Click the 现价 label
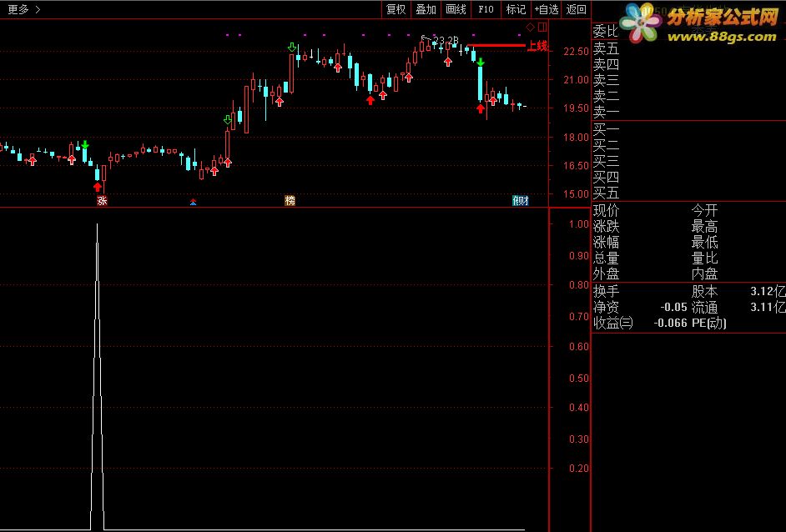The height and width of the screenshot is (532, 786). (x=606, y=210)
